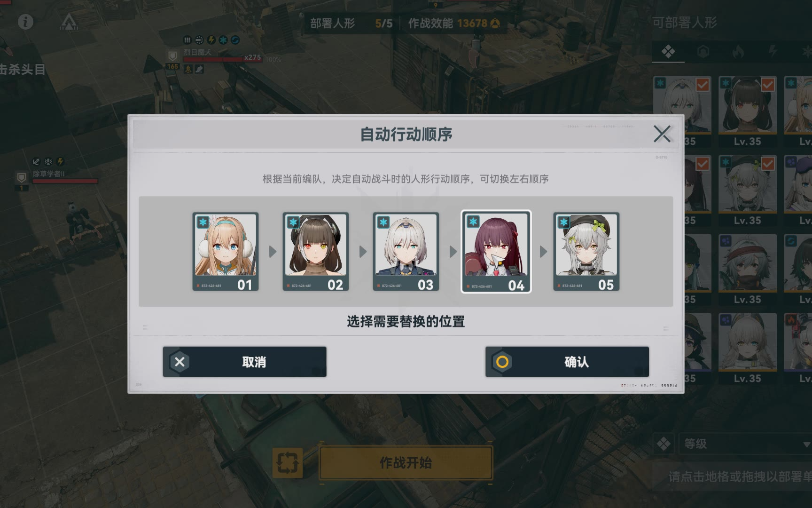Toggle the checkmark on beret character roster card
812x508 pixels.
pyautogui.click(x=768, y=164)
